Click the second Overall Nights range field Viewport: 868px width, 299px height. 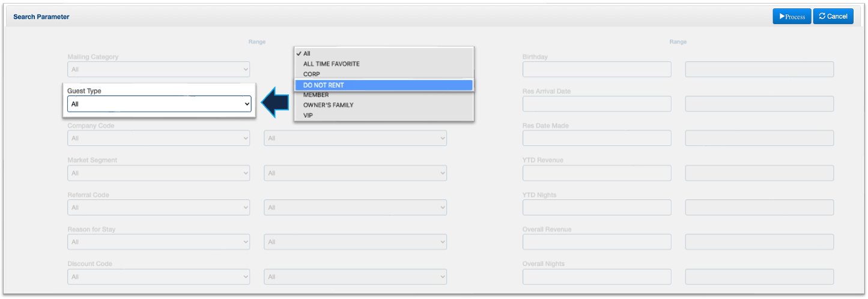pyautogui.click(x=759, y=277)
